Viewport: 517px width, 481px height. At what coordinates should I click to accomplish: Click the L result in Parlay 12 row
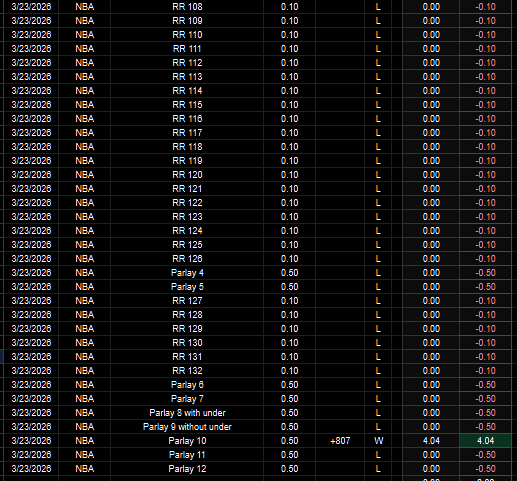378,469
